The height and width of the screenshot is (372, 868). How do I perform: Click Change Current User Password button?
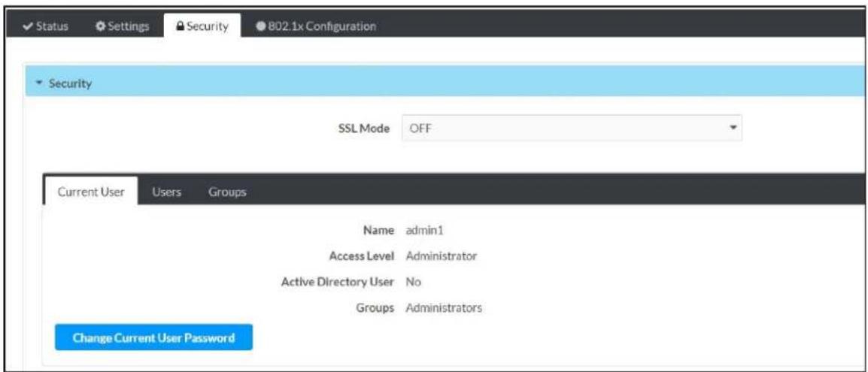(154, 337)
